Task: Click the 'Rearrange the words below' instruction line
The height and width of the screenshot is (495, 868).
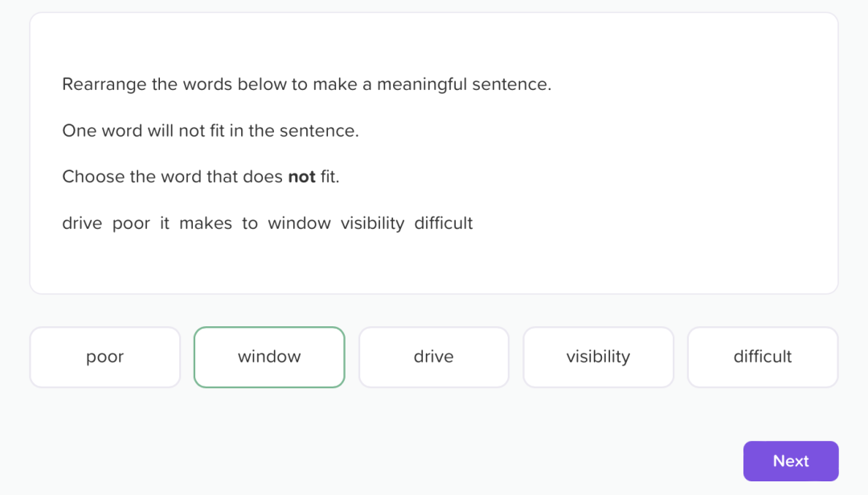Action: [x=307, y=84]
